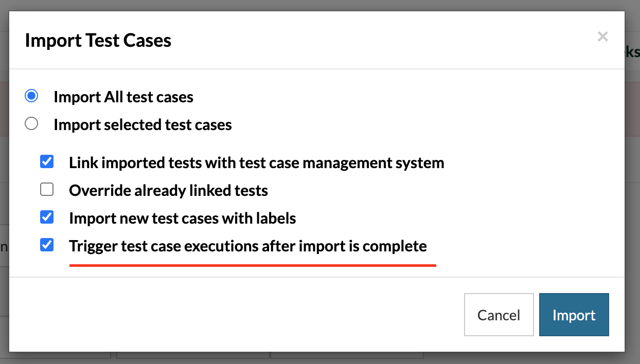Viewport: 640px width, 364px height.
Task: Disable Trigger test case executions checkbox
Action: coord(47,245)
